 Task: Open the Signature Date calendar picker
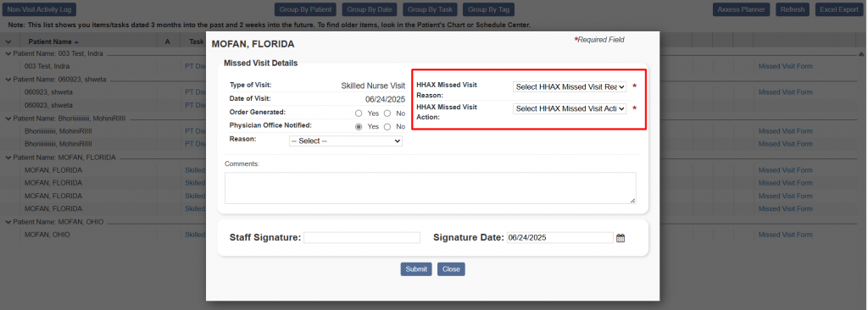point(620,238)
